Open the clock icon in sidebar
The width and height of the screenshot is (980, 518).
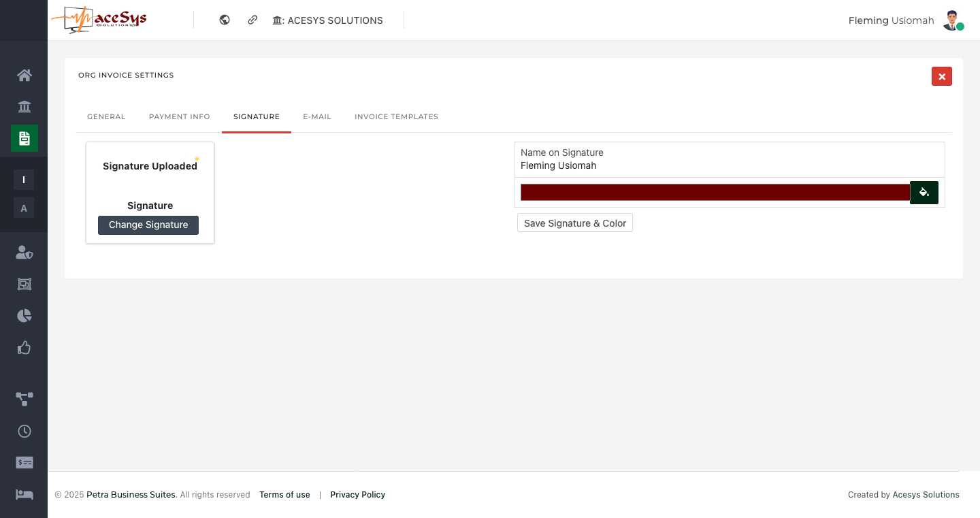(x=24, y=431)
